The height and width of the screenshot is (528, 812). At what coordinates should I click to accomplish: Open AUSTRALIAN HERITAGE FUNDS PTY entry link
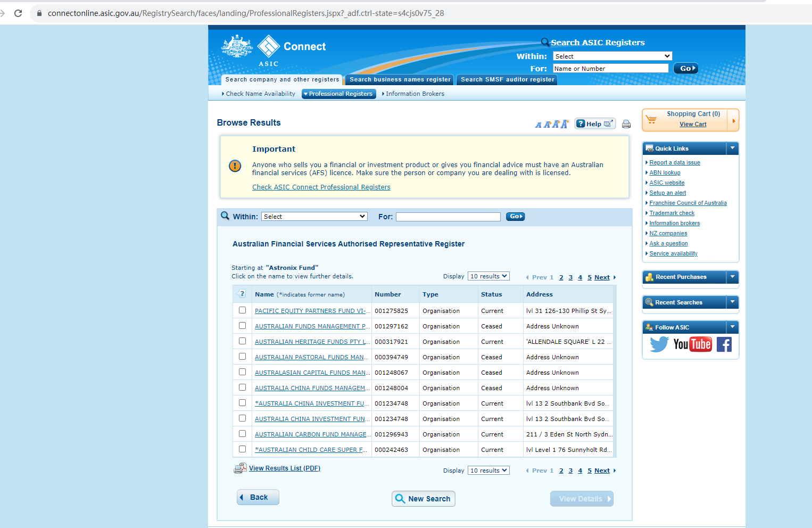[x=312, y=342]
